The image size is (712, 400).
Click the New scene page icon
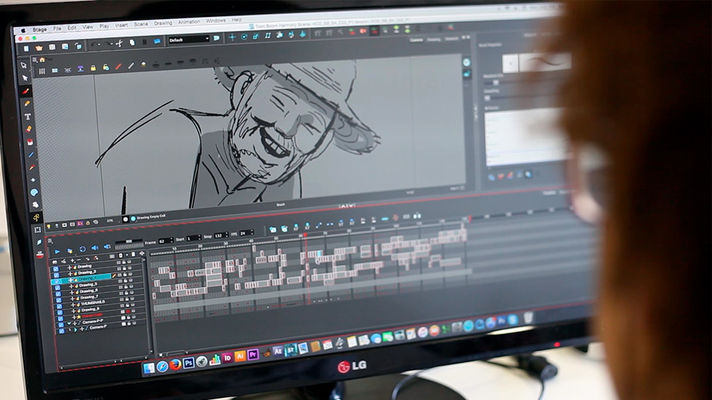point(26,48)
